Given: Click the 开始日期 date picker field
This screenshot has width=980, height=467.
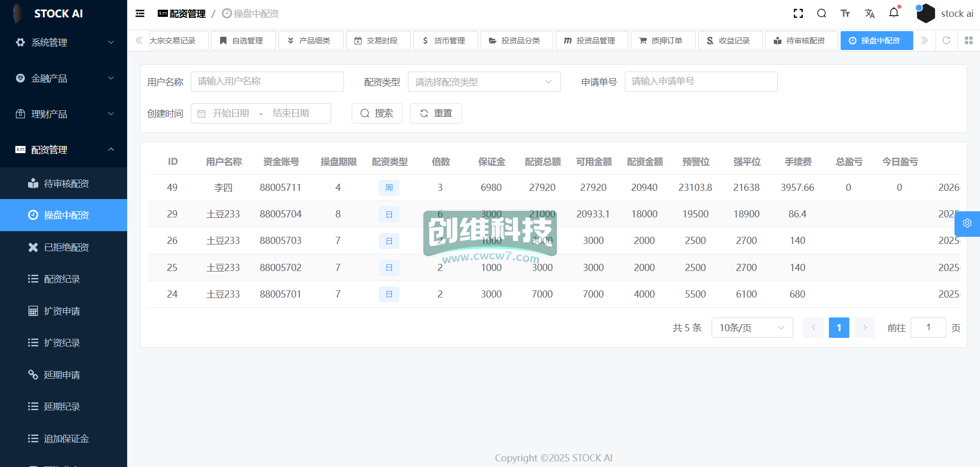Looking at the screenshot, I should [x=231, y=113].
